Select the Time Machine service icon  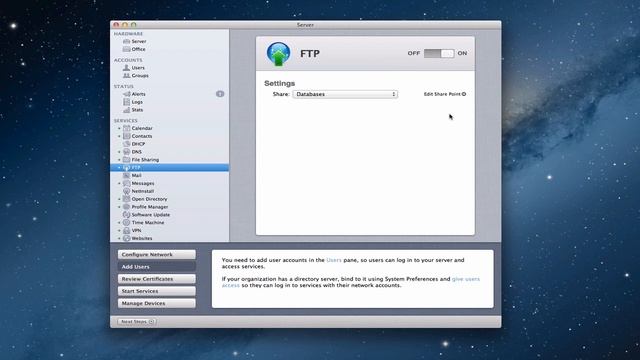click(x=127, y=222)
